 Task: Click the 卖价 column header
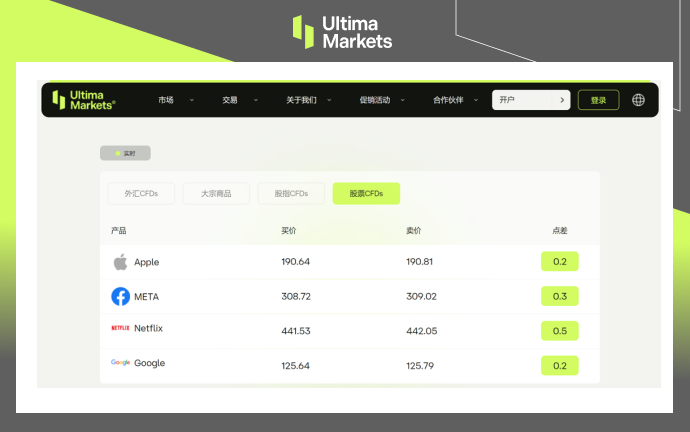tap(414, 231)
